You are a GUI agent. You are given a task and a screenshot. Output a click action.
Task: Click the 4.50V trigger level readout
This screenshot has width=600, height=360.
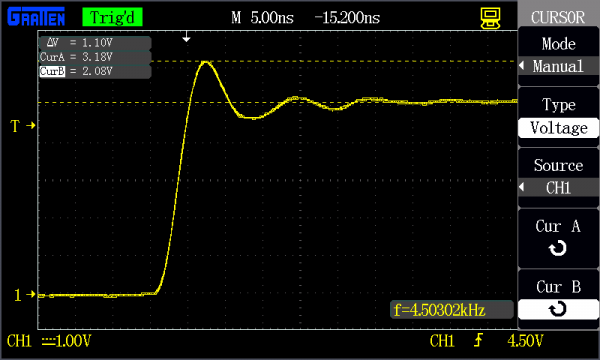click(x=525, y=340)
